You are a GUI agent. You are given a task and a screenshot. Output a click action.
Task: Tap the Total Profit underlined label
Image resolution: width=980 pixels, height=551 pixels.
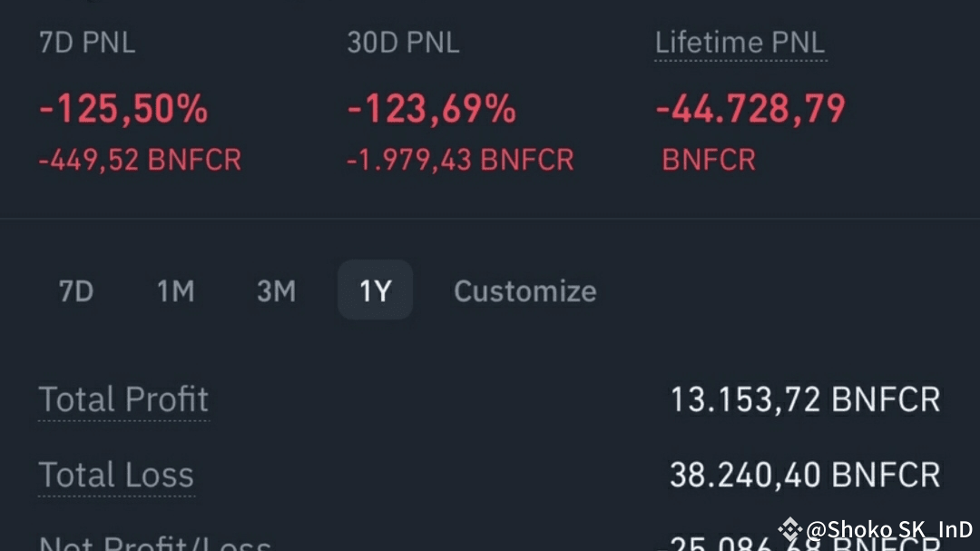coord(123,399)
